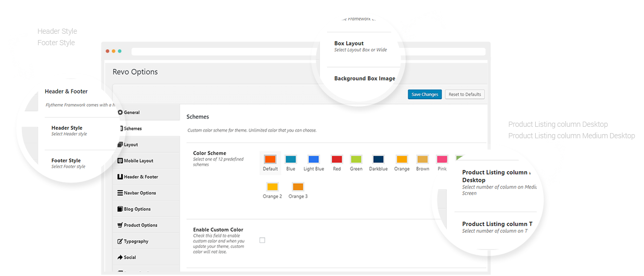Click 'Box Layout' in the magnified circle
The height and width of the screenshot is (276, 644).
tap(349, 44)
